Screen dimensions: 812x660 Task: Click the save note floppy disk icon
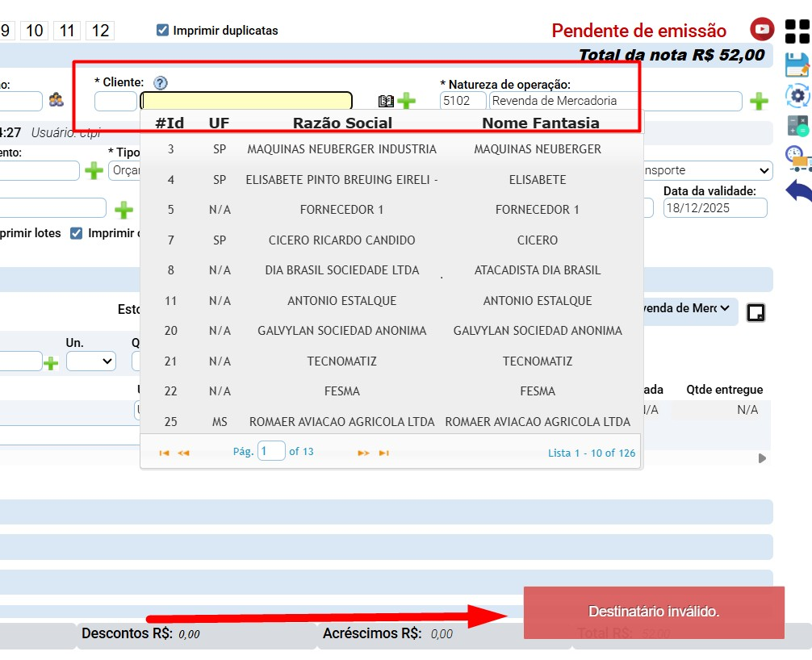point(797,65)
